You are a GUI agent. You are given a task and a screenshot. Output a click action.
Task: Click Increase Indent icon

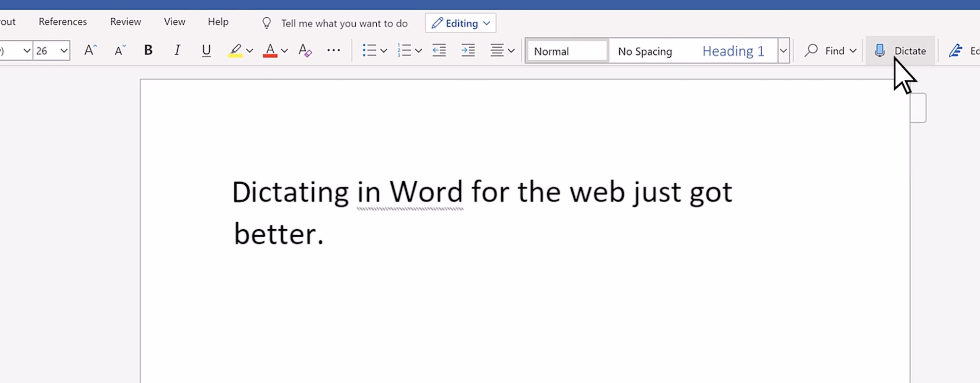(x=468, y=50)
